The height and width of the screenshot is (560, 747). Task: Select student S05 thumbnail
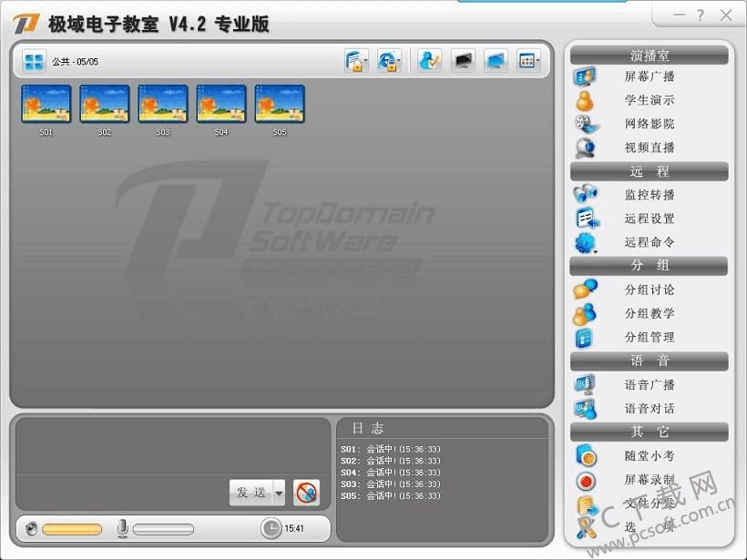click(280, 105)
